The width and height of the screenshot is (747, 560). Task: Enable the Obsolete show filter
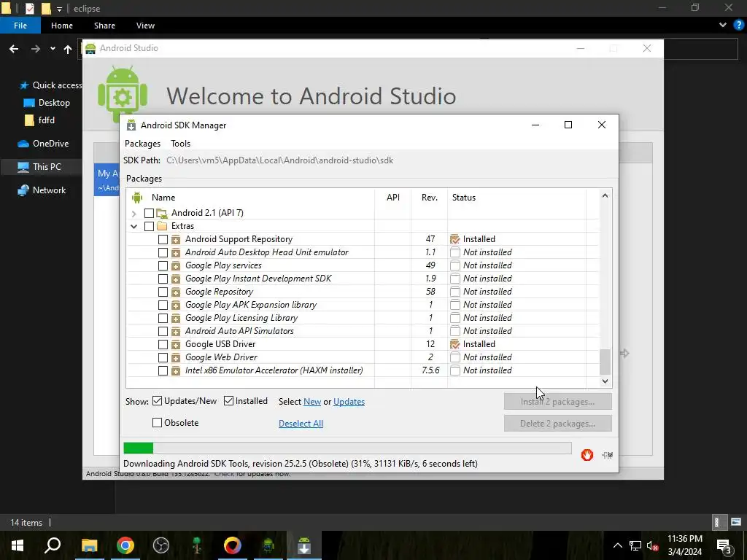coord(158,422)
